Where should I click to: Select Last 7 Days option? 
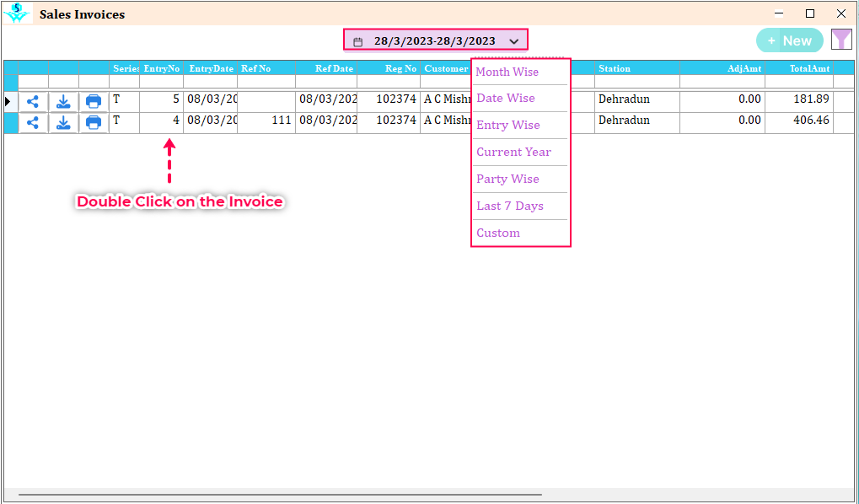point(510,206)
